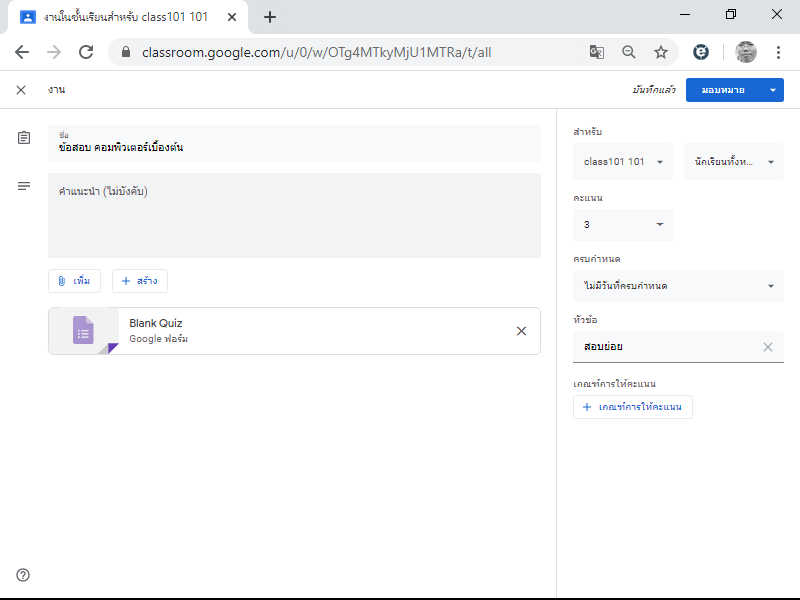Click the Google Forms file icon
The height and width of the screenshot is (600, 800).
pyautogui.click(x=83, y=330)
